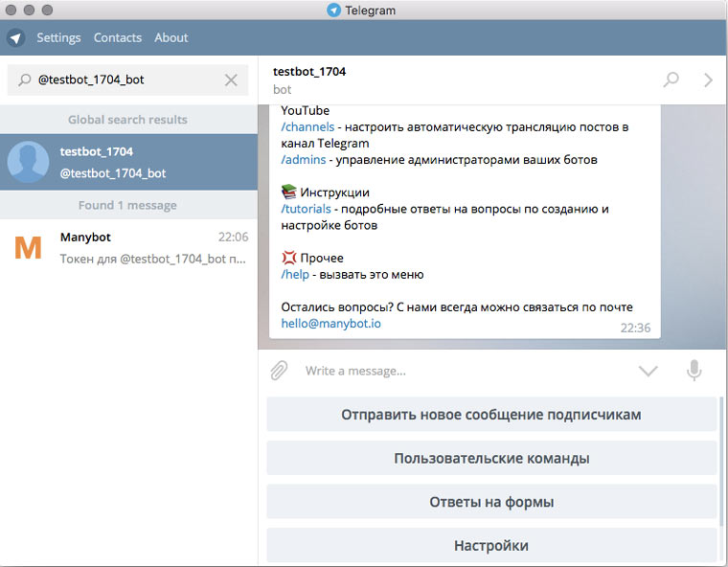
Task: Click the orange Manybot M avatar
Action: click(28, 247)
